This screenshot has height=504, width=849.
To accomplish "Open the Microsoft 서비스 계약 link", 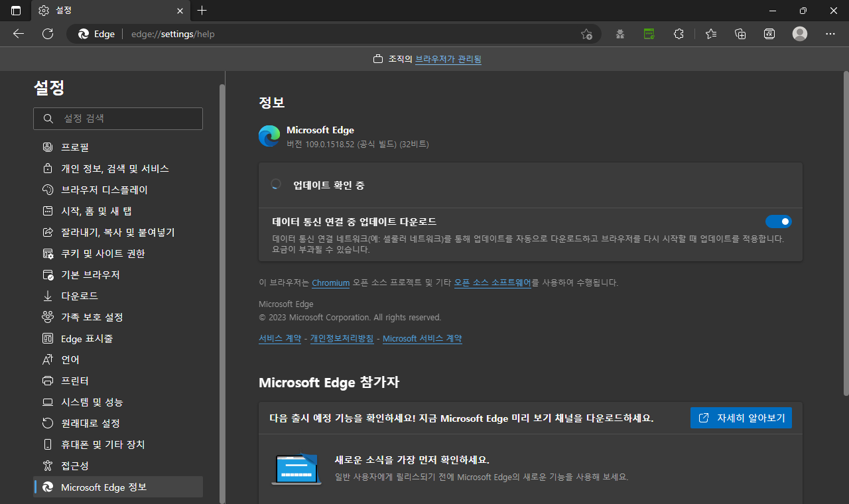I will click(x=422, y=338).
